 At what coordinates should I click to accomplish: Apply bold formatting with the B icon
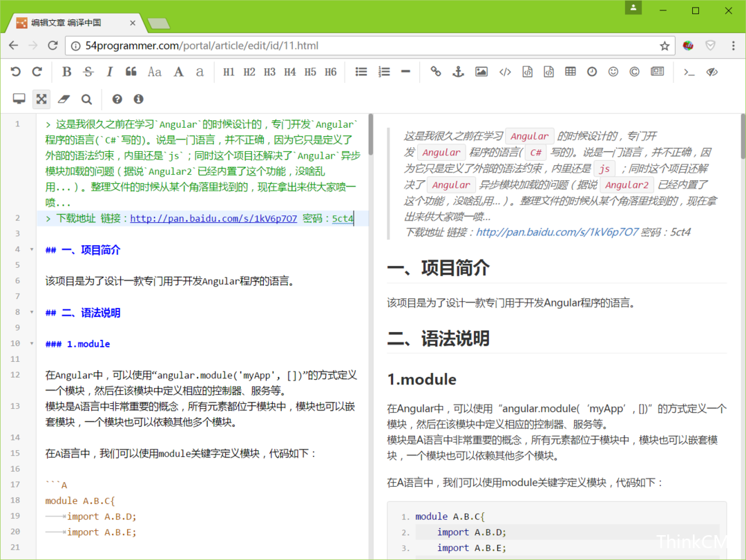(66, 72)
